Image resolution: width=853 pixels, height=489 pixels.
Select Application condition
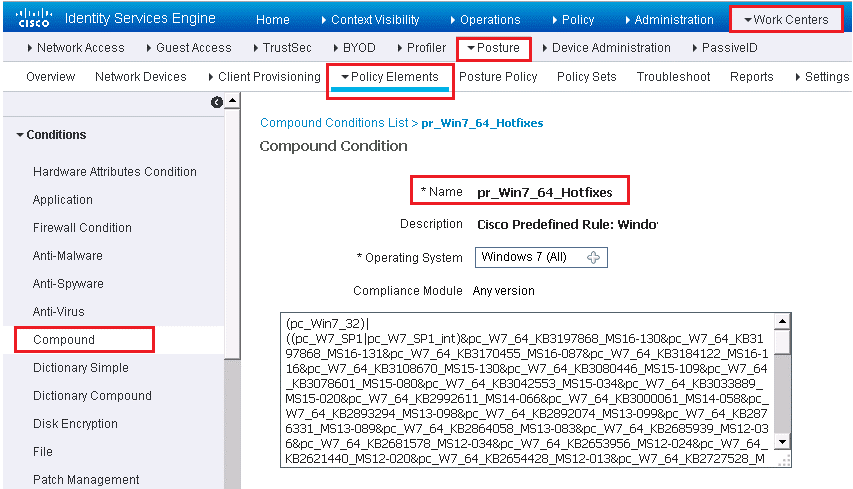tap(63, 200)
